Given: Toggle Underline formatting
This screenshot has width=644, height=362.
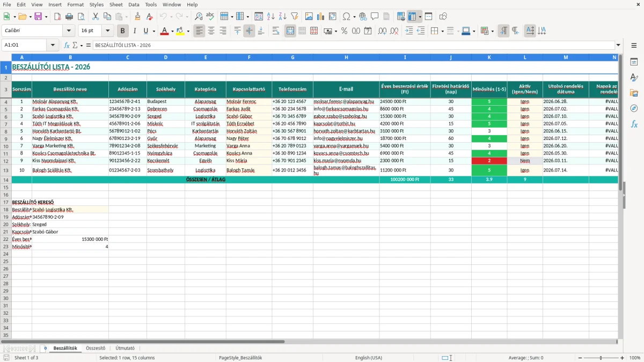Looking at the screenshot, I should click(146, 31).
